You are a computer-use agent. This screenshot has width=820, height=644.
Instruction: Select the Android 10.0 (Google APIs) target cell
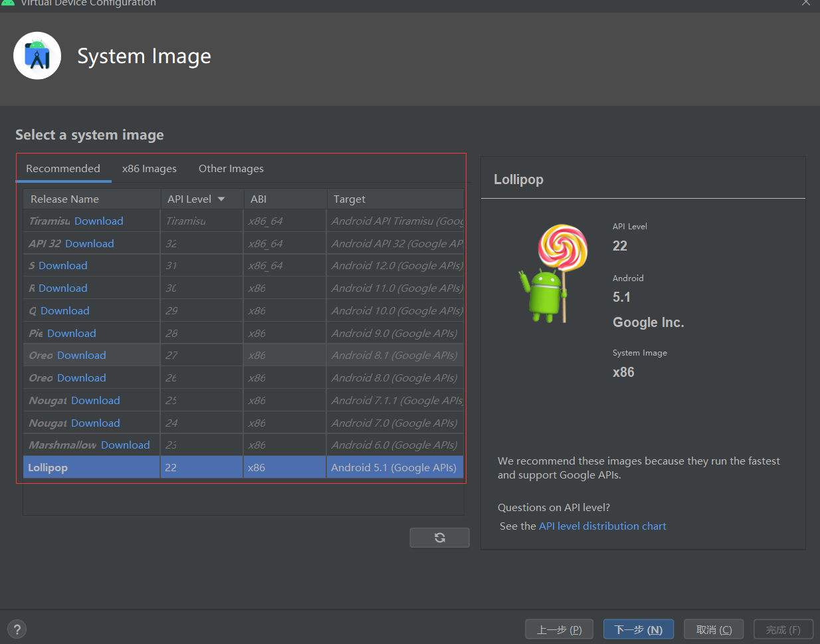[395, 310]
